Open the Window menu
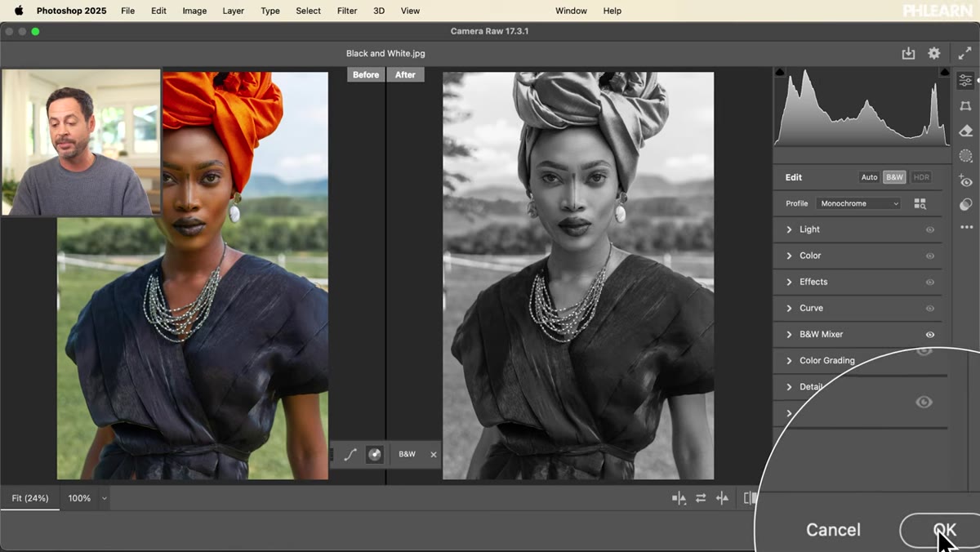The height and width of the screenshot is (552, 980). (x=571, y=11)
